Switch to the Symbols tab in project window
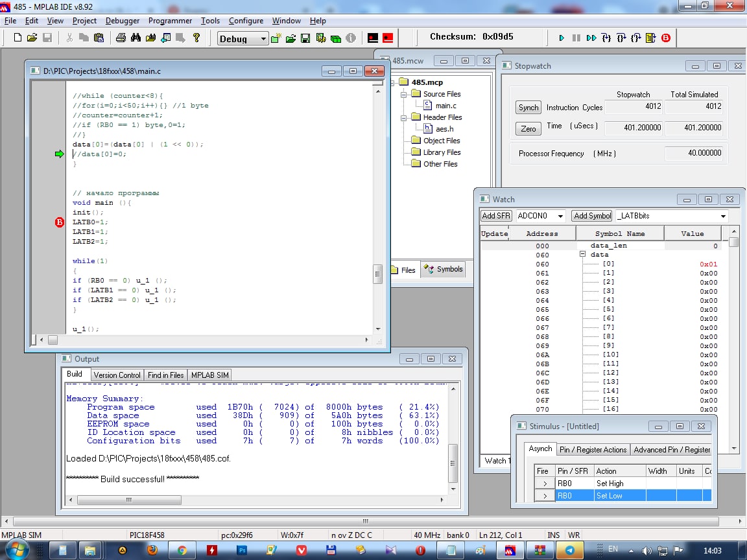This screenshot has width=747, height=560. pyautogui.click(x=444, y=269)
